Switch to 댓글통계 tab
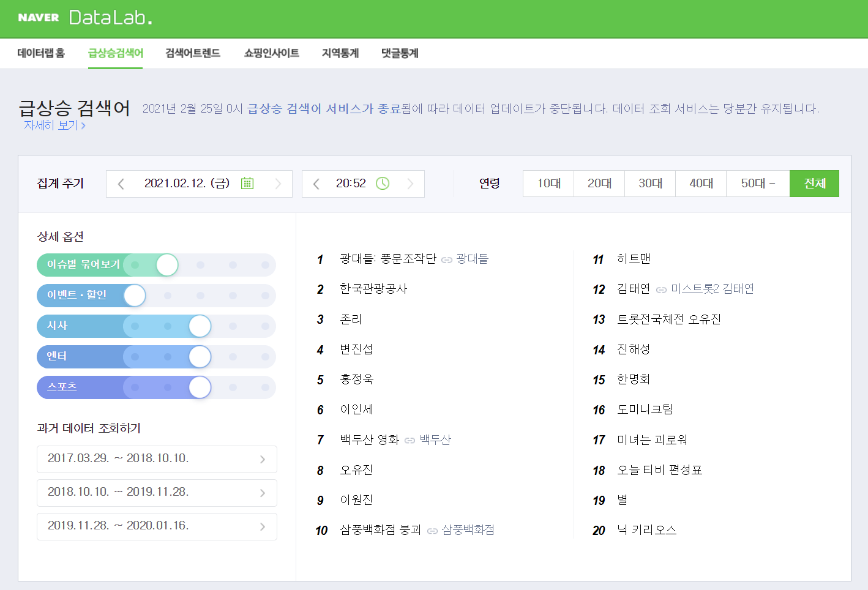 (x=400, y=53)
